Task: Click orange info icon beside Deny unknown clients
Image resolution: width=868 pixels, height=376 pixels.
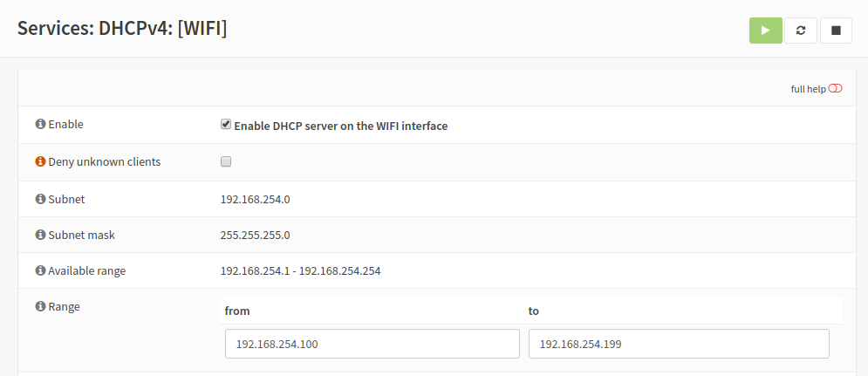Action: [40, 161]
